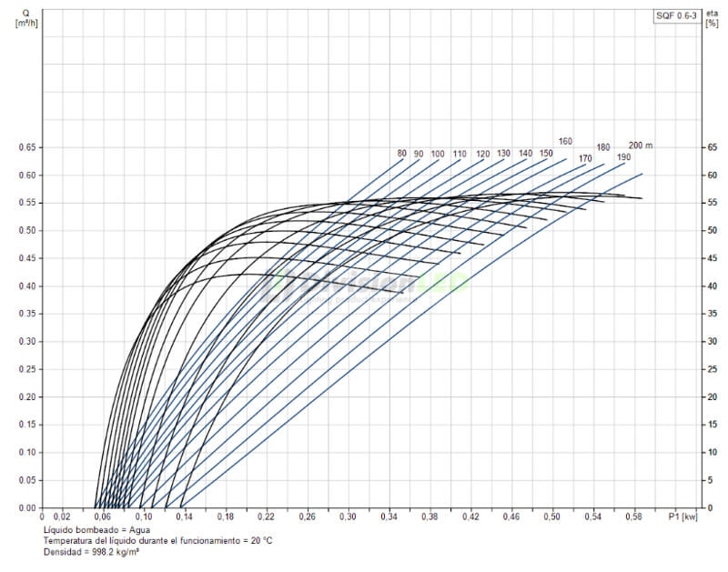Image resolution: width=728 pixels, height=572 pixels.
Task: Click the 0,30 tick on power axis
Action: 348,517
